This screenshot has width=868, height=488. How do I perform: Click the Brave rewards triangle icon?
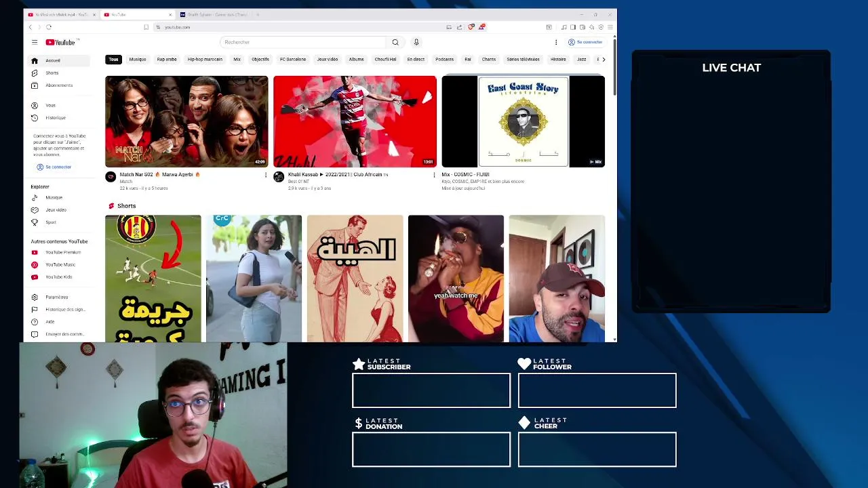481,27
